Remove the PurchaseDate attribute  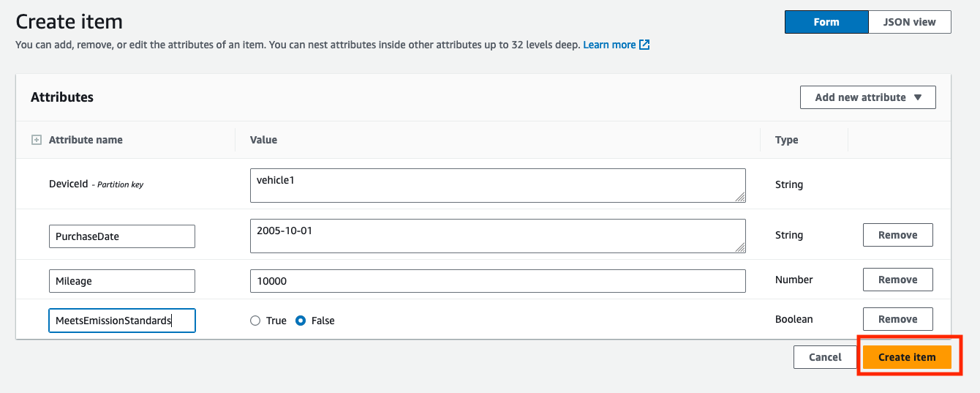click(x=897, y=235)
